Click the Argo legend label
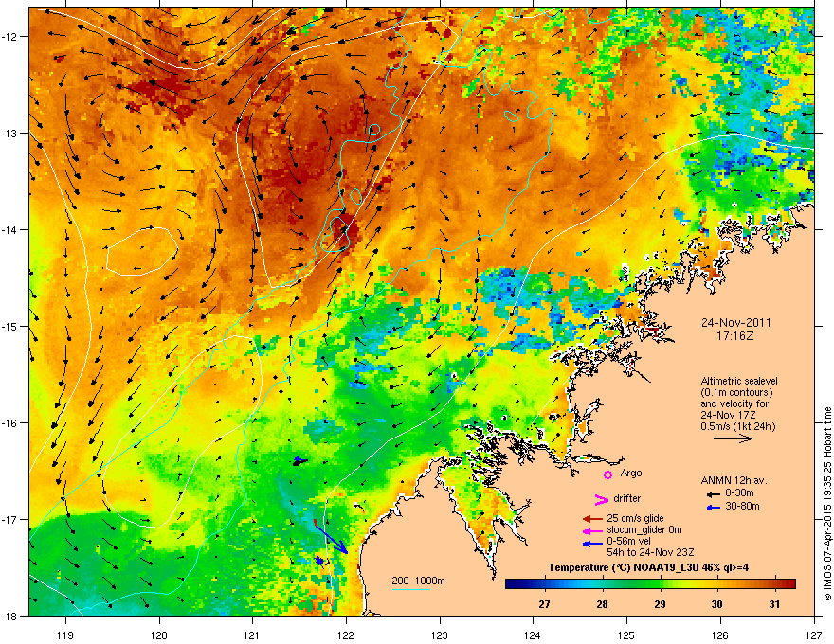The height and width of the screenshot is (644, 834). tap(631, 473)
